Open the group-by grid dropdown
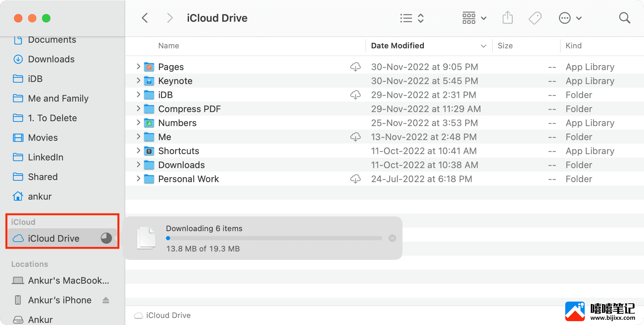This screenshot has height=325, width=644. tap(474, 18)
